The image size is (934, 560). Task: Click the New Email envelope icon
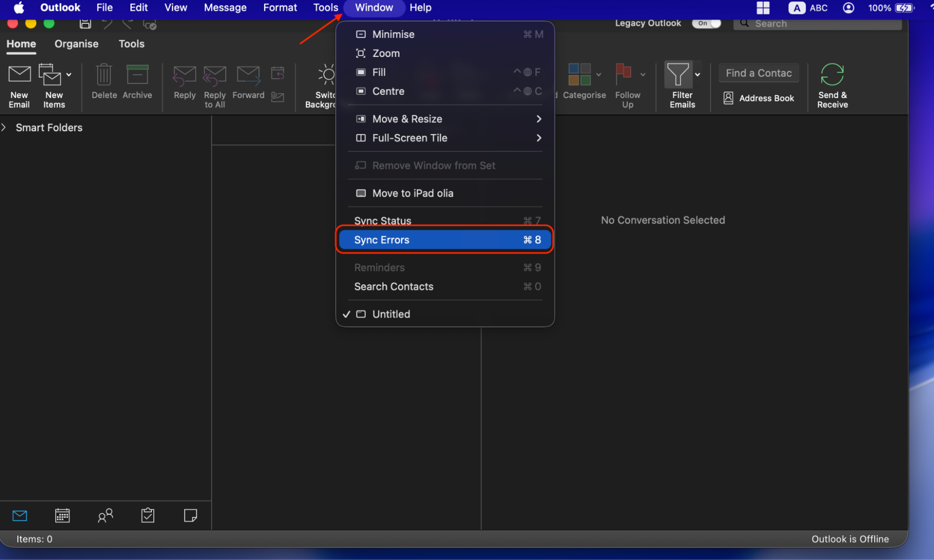[x=19, y=74]
